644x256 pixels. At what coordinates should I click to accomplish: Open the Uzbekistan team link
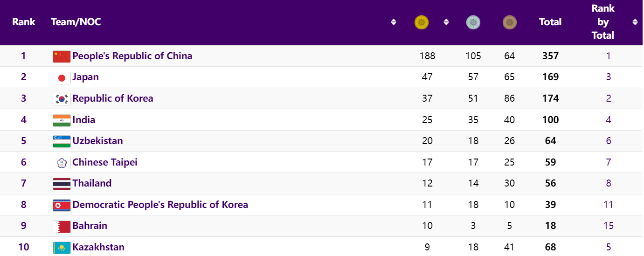click(x=98, y=141)
